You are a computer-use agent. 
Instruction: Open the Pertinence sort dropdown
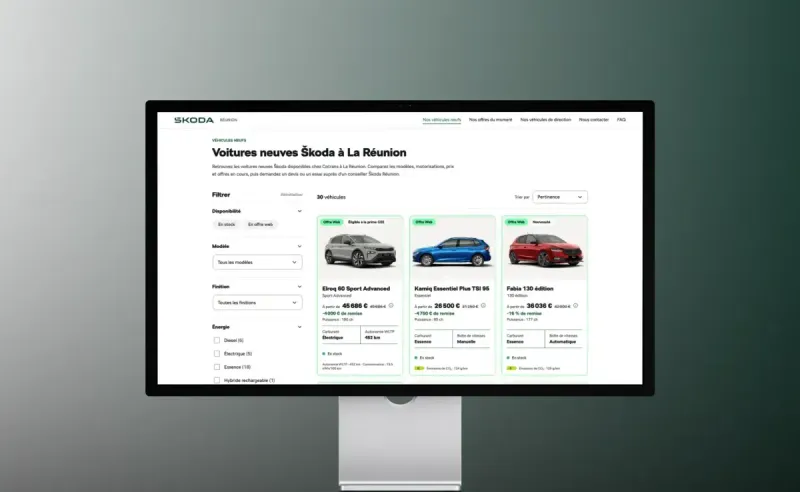click(560, 197)
